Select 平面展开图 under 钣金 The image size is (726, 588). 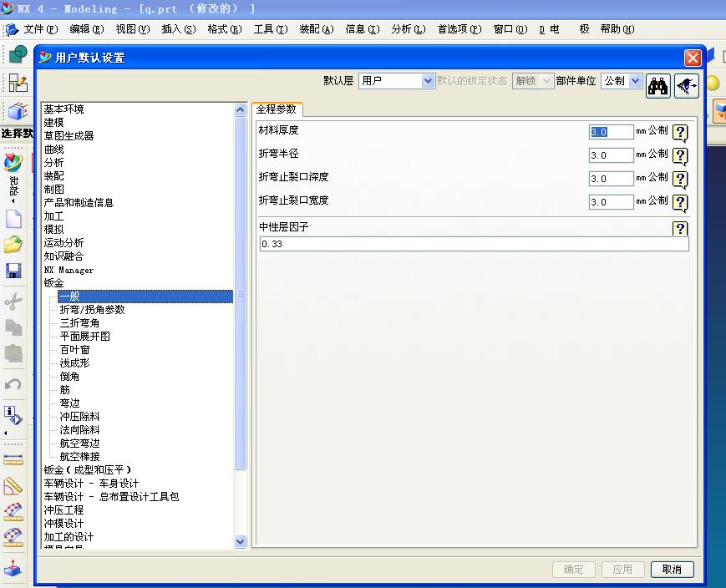point(84,337)
